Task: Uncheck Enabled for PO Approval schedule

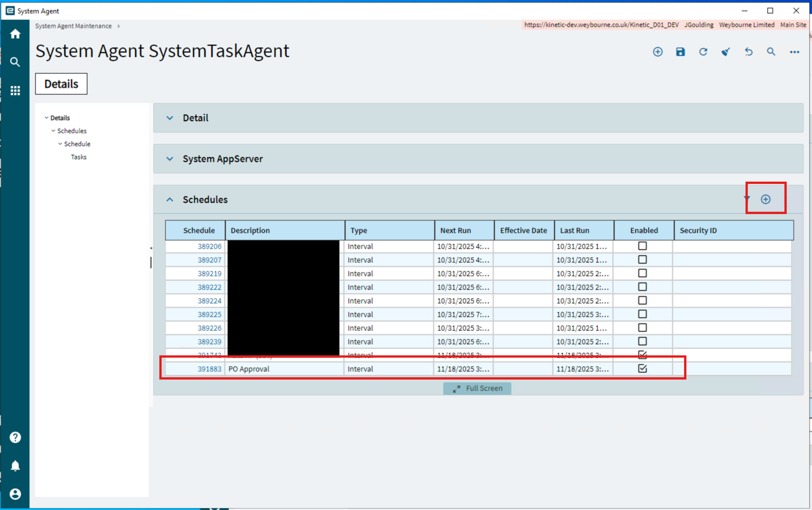Action: click(642, 368)
